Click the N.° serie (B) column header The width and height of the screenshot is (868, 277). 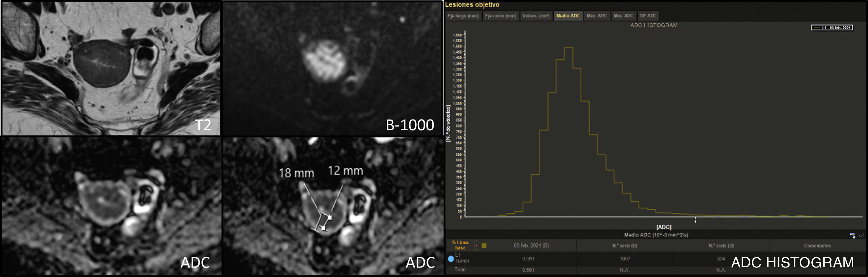pos(624,246)
